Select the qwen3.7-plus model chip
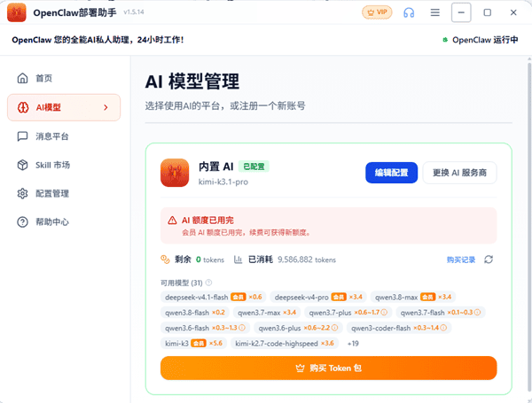This screenshot has height=403, width=532. point(348,312)
